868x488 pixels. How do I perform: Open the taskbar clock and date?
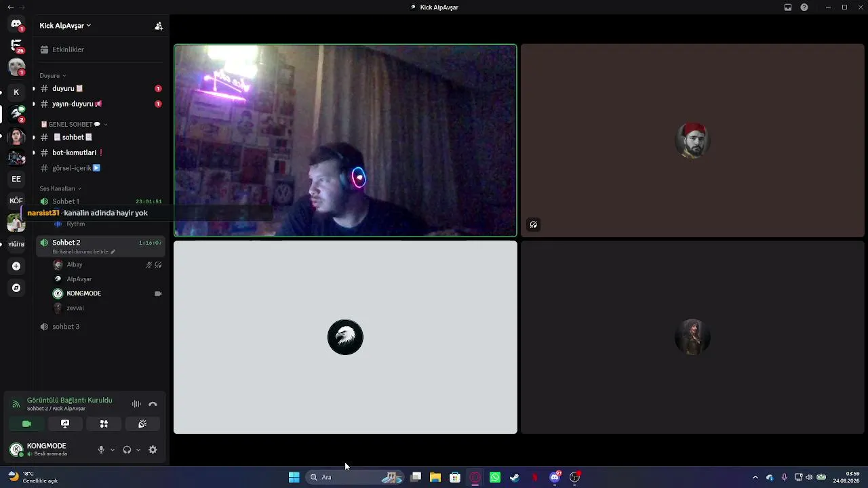point(846,477)
